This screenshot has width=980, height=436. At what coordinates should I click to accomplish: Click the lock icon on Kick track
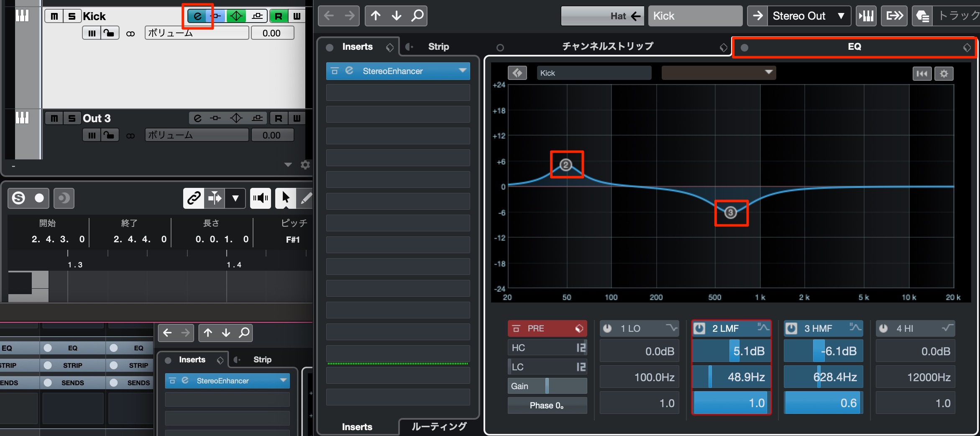pos(110,33)
